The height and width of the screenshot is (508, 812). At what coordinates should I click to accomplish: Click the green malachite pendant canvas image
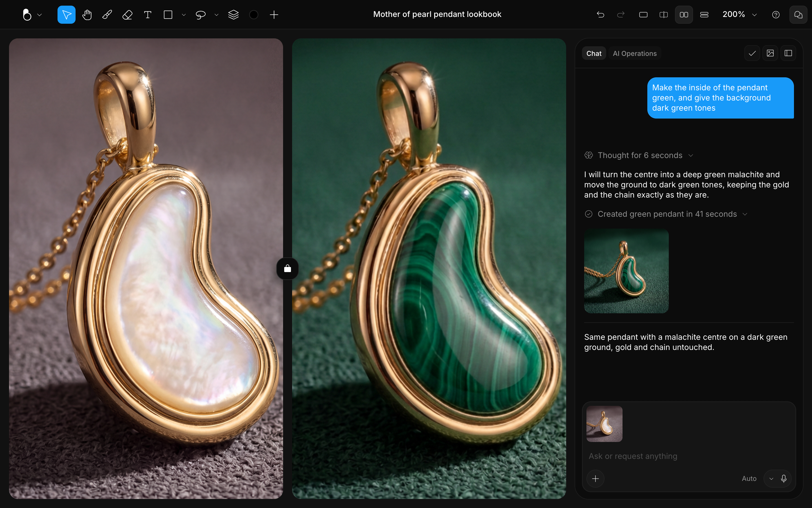point(429,268)
